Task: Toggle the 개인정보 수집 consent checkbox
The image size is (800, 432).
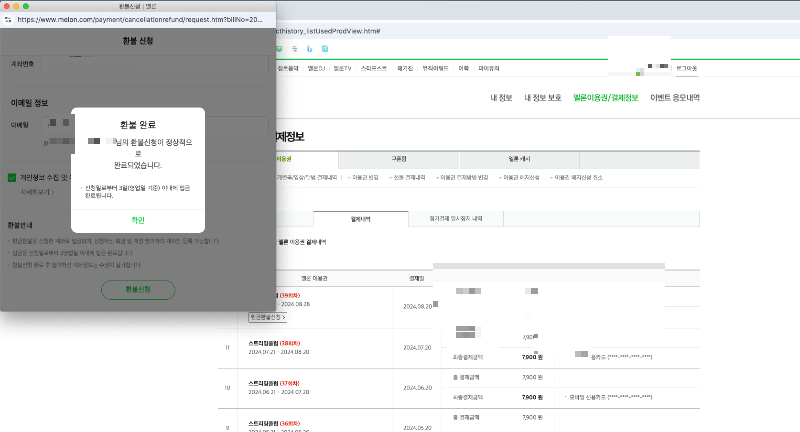Action: [x=12, y=177]
